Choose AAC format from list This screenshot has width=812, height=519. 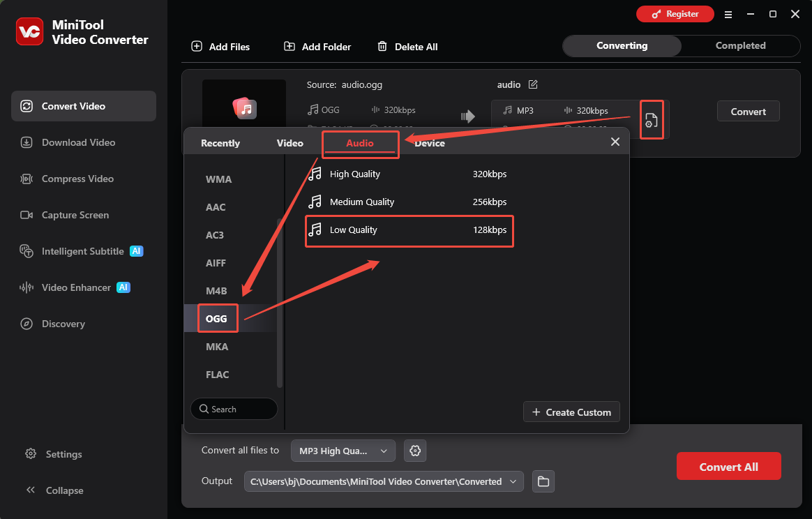click(216, 207)
